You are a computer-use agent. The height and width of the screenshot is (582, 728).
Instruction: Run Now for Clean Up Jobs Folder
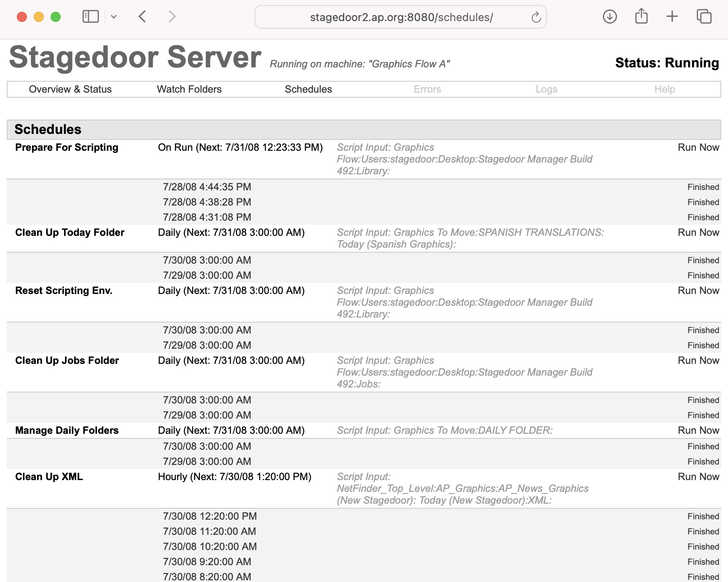[x=699, y=360]
